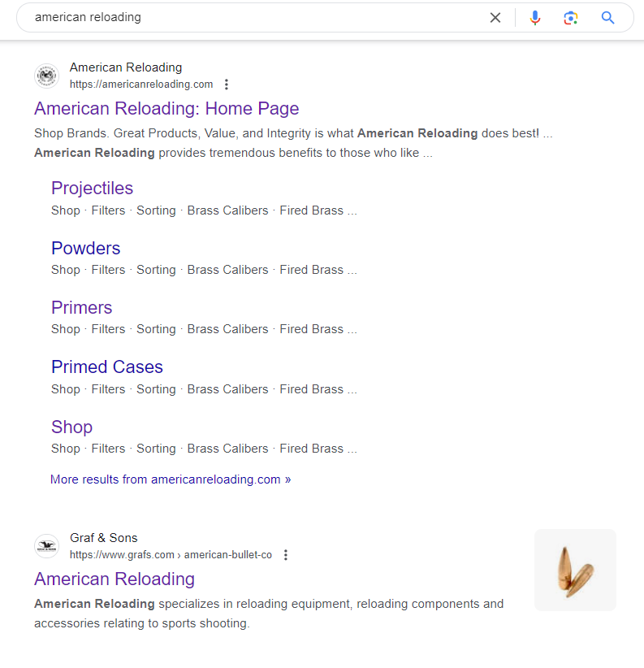Open Graf & Sons American Reloading result
Screen dimensions: 644x668
(115, 579)
